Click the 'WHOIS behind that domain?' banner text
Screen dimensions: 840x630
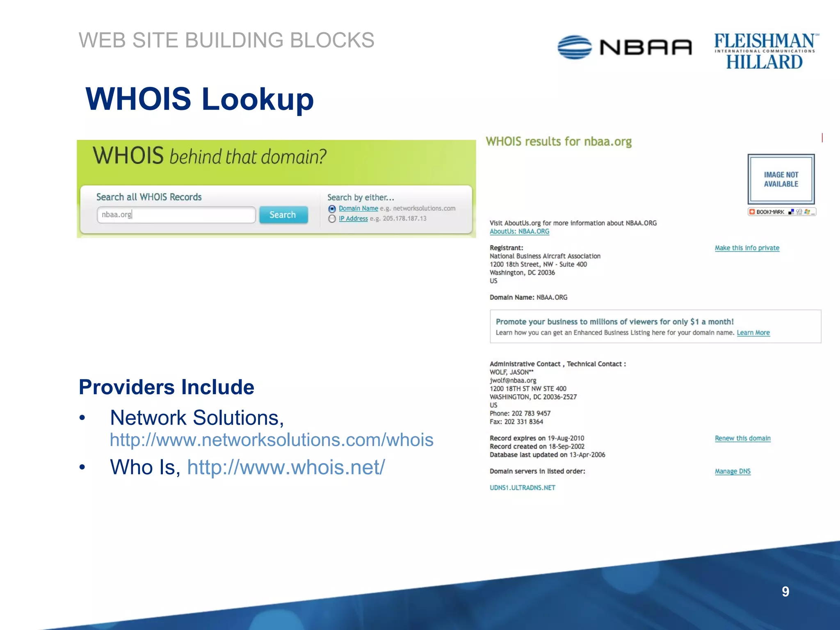point(210,156)
